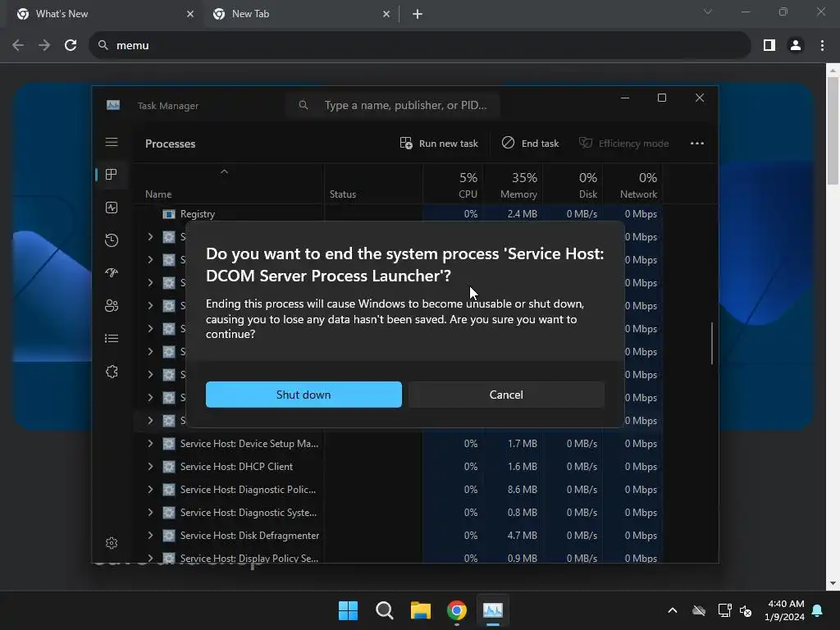Click End task in toolbar
Image resolution: width=840 pixels, height=630 pixels.
[531, 143]
